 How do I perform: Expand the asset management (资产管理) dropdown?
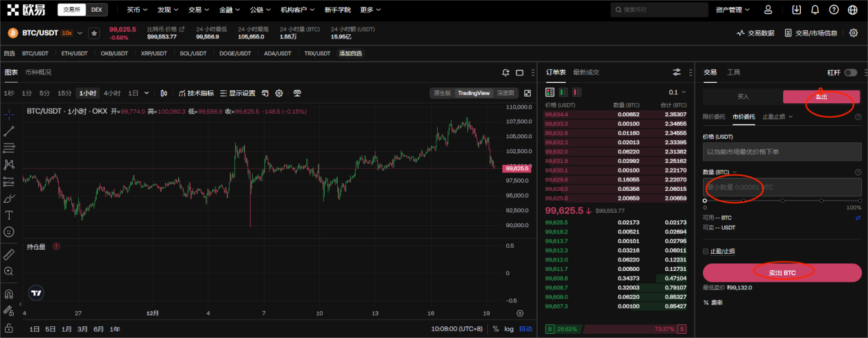(x=733, y=10)
